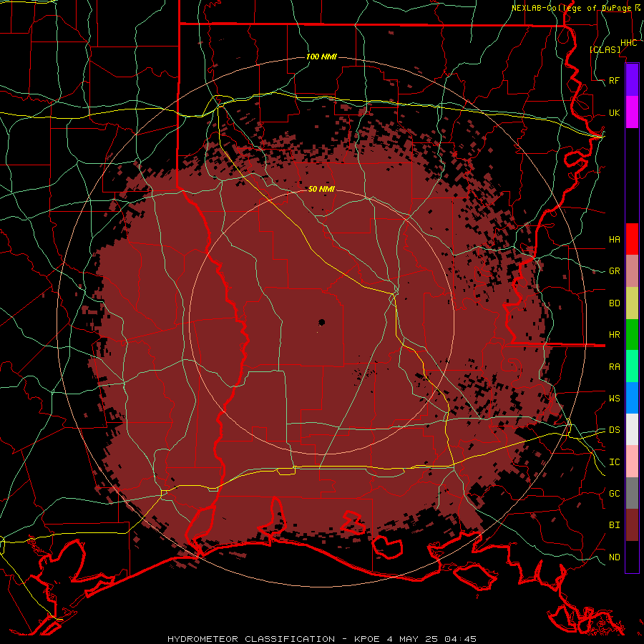Click the ND legend label
The image size is (644, 644).
point(615,557)
